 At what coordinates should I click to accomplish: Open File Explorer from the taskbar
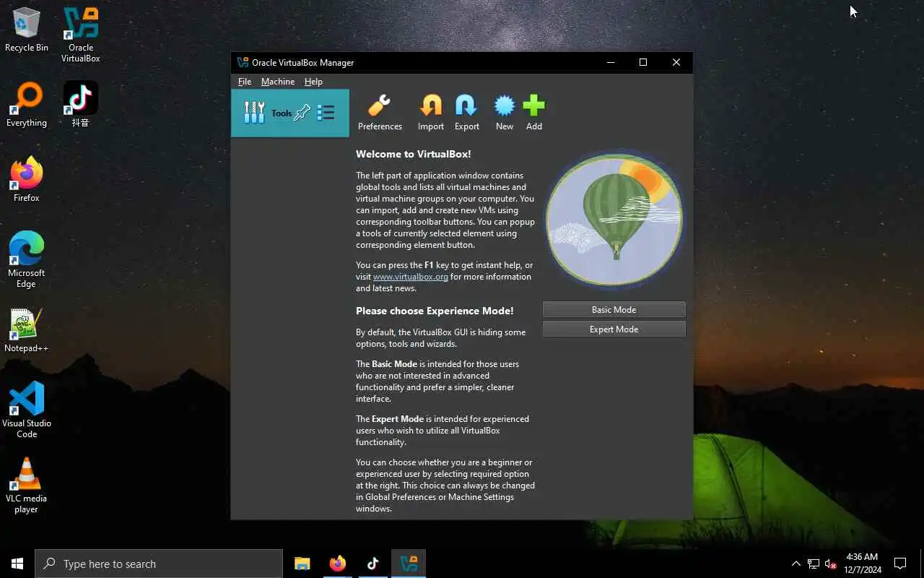tap(302, 564)
